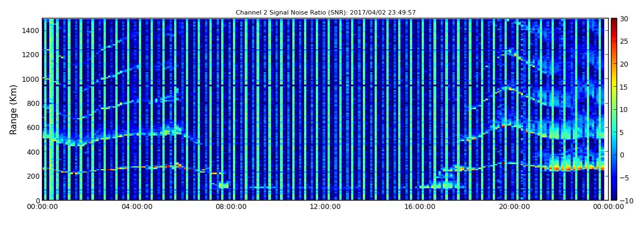Click the plot title with the SNR timestamp
Image resolution: width=644 pixels, height=228 pixels.
tap(326, 13)
